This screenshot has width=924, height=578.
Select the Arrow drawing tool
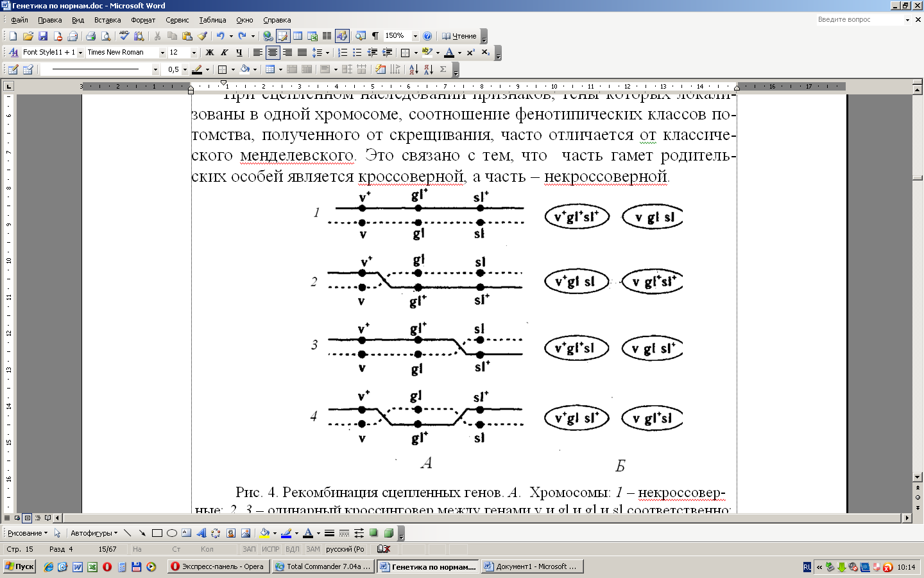tap(142, 533)
